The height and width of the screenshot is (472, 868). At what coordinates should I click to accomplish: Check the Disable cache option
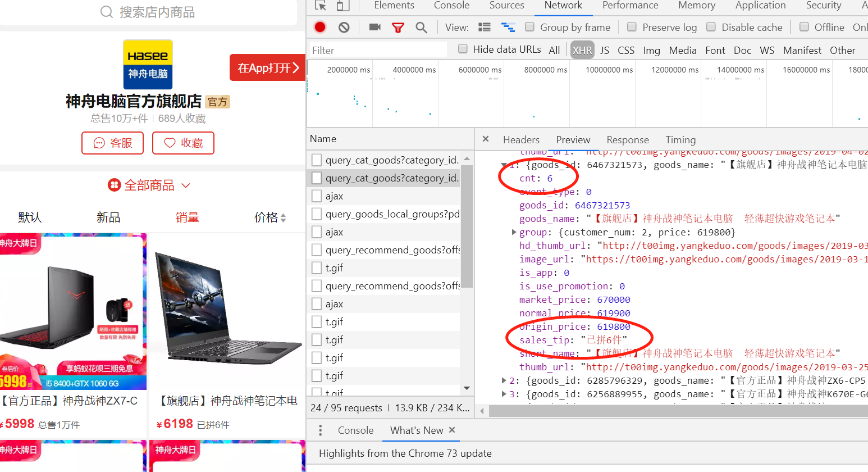711,26
